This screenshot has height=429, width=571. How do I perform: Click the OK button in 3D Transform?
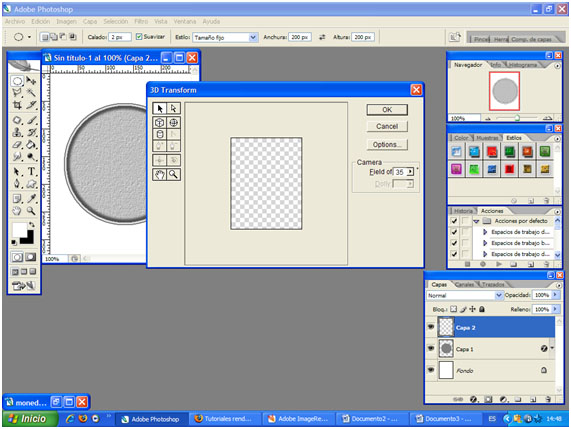click(x=387, y=110)
